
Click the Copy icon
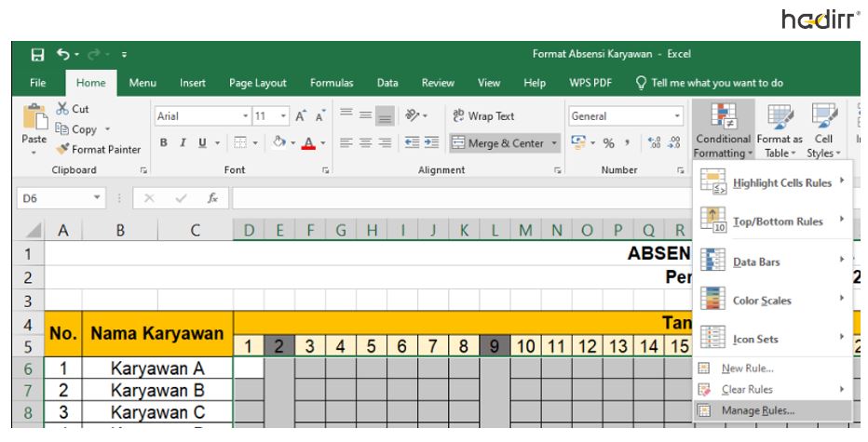click(x=62, y=129)
